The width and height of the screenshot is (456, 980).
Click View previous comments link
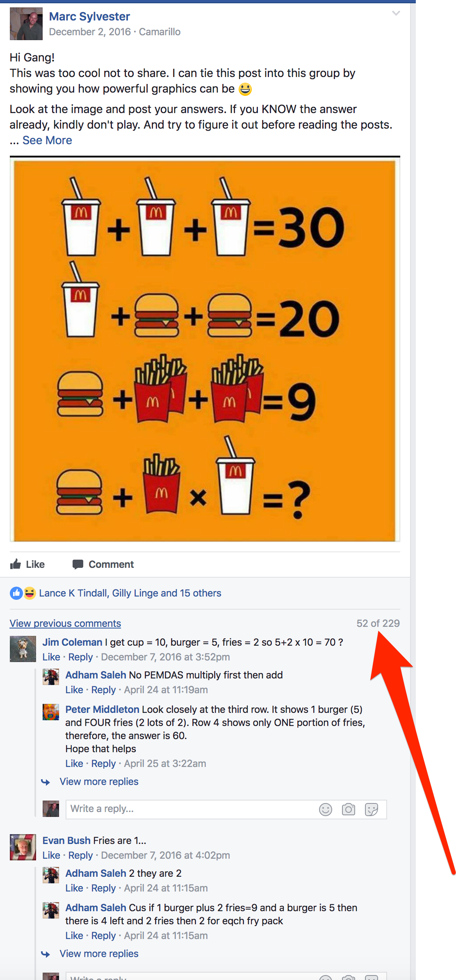[x=65, y=624]
